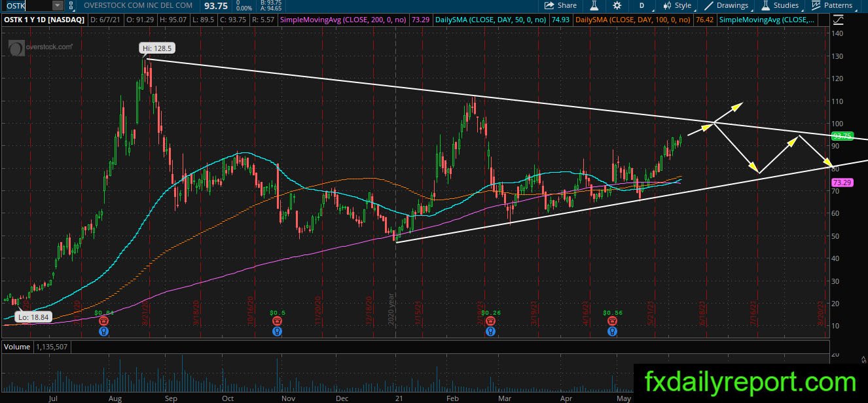Click earnings phone icon under $0.5
This screenshot has height=403, width=868.
tap(277, 321)
